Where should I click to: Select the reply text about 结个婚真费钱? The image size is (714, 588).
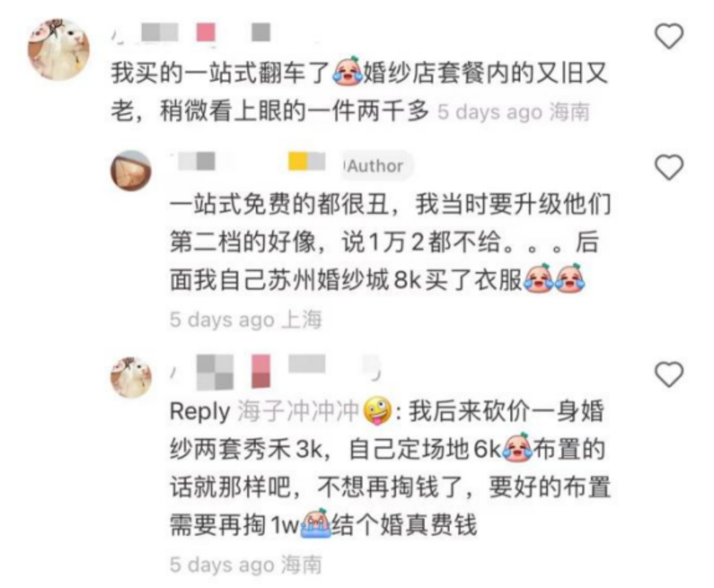point(389,468)
